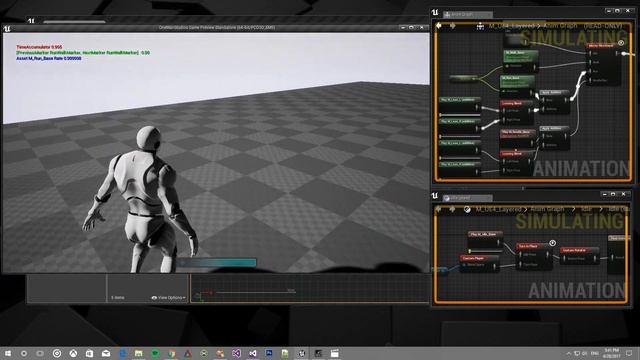Select the Turn In Place node

(x=534, y=256)
